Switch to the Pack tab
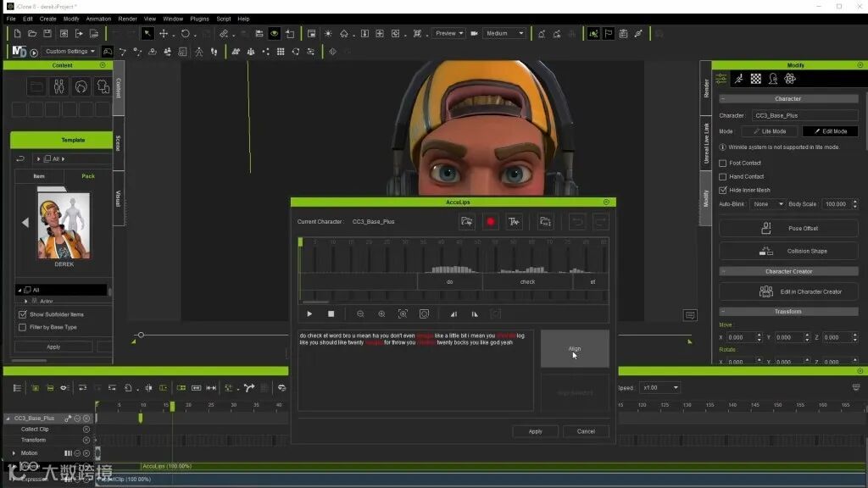Viewport: 868px width, 488px height. coord(88,176)
